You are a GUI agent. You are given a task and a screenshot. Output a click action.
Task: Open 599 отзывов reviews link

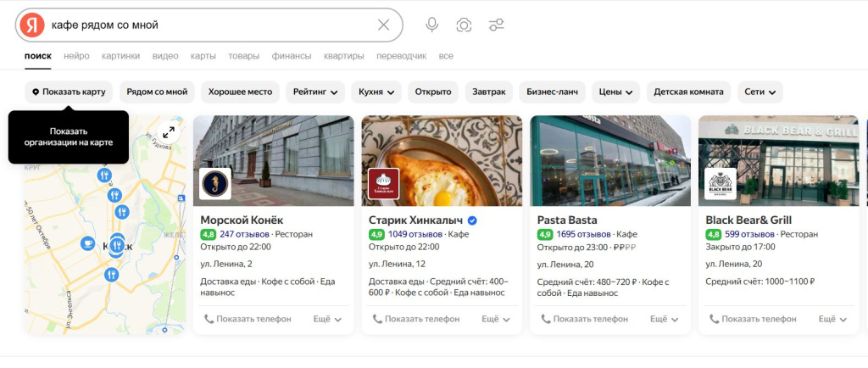(x=749, y=234)
